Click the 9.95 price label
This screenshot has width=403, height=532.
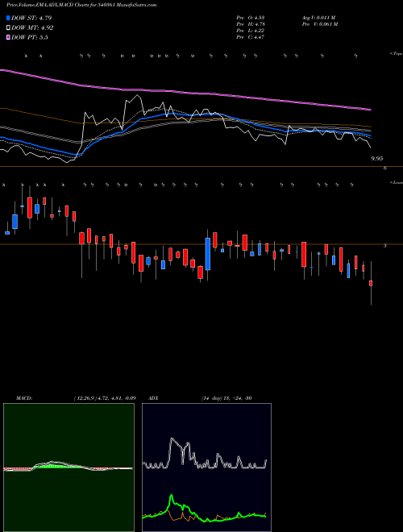pyautogui.click(x=377, y=159)
